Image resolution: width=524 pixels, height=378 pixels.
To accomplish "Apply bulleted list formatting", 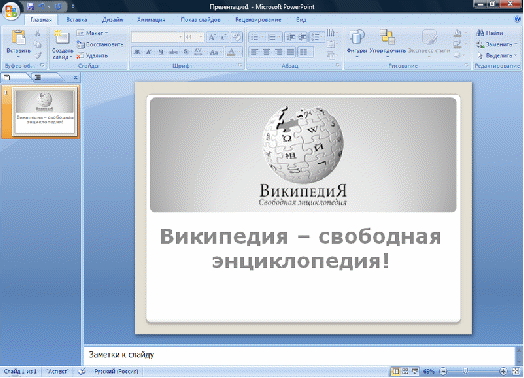I will pyautogui.click(x=256, y=37).
